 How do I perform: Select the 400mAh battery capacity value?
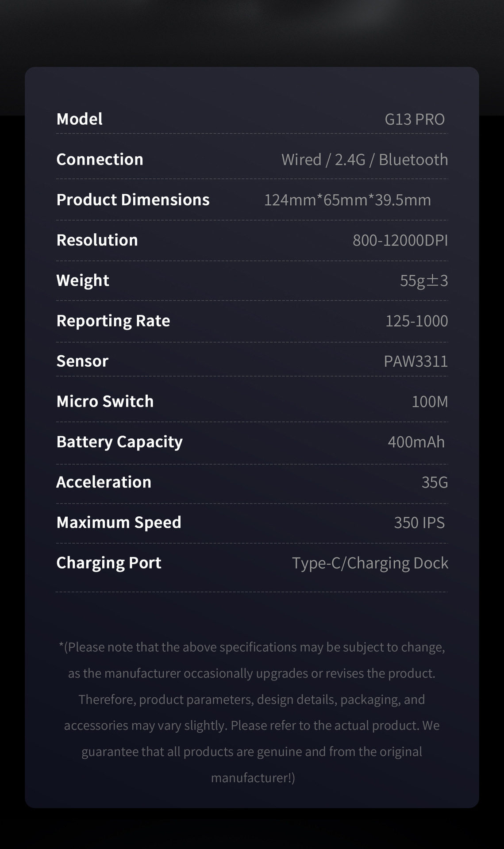416,442
